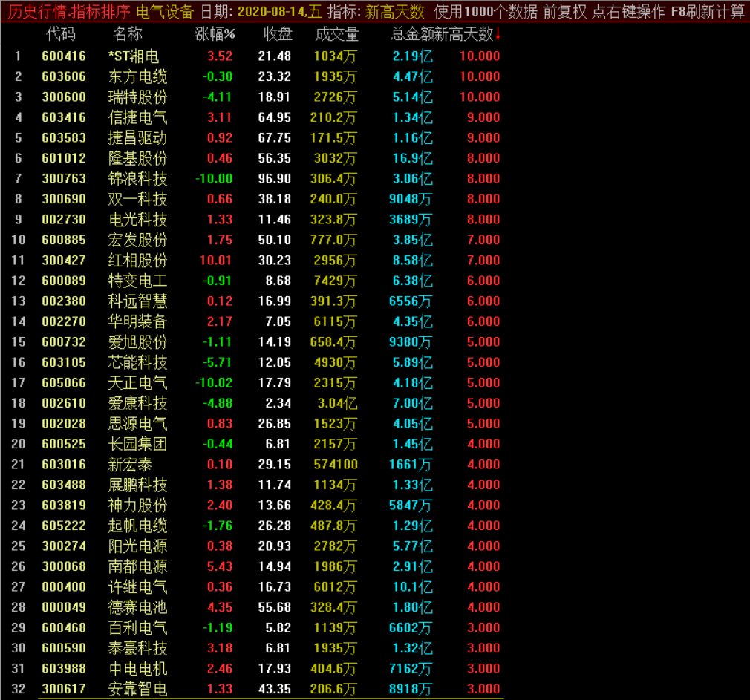Click the 16.9亿 amount for 隆基股份
This screenshot has width=750, height=700.
point(413,158)
